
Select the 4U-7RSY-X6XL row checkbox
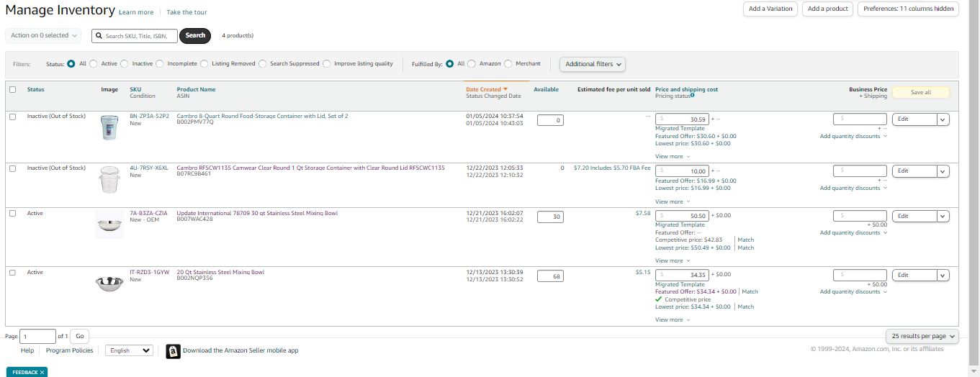[x=12, y=168]
